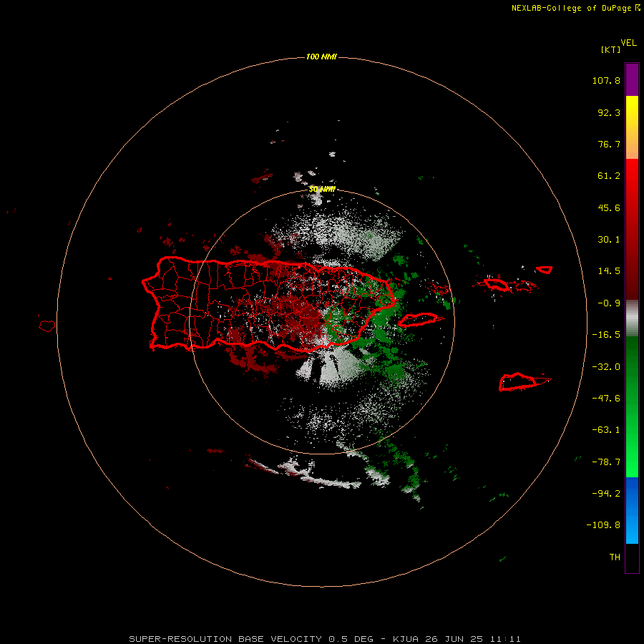Select the -94.2 scale value

pos(606,494)
